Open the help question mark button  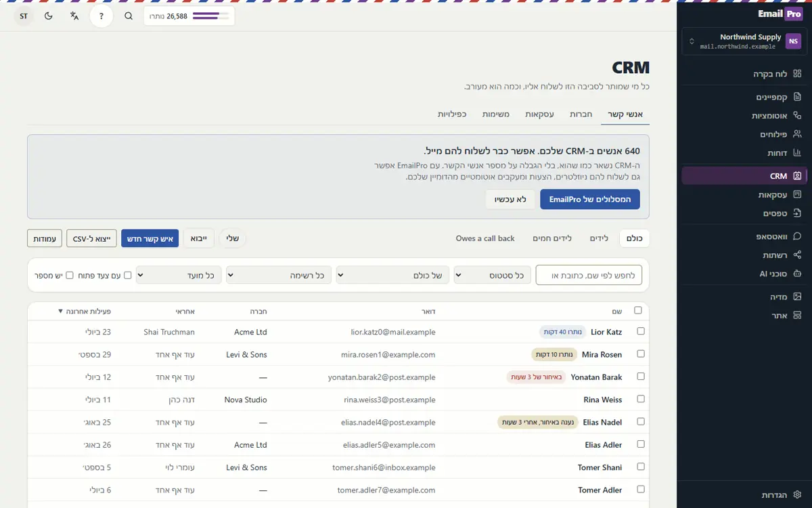[101, 16]
